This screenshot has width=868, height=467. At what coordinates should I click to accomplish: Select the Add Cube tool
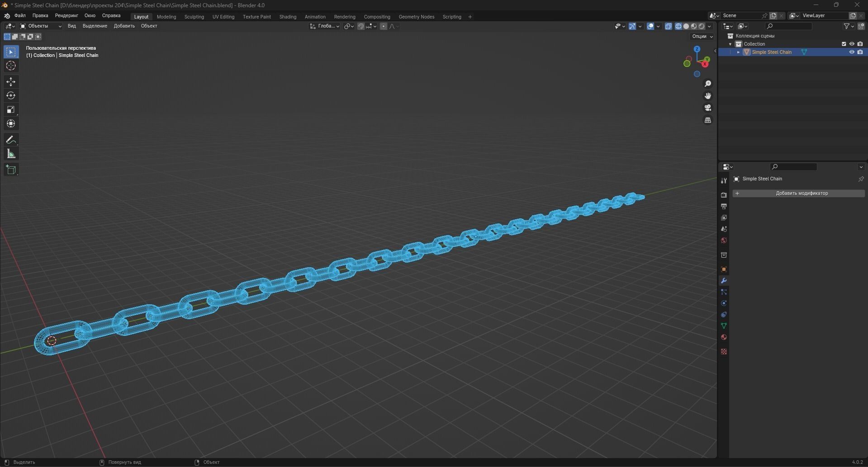11,170
